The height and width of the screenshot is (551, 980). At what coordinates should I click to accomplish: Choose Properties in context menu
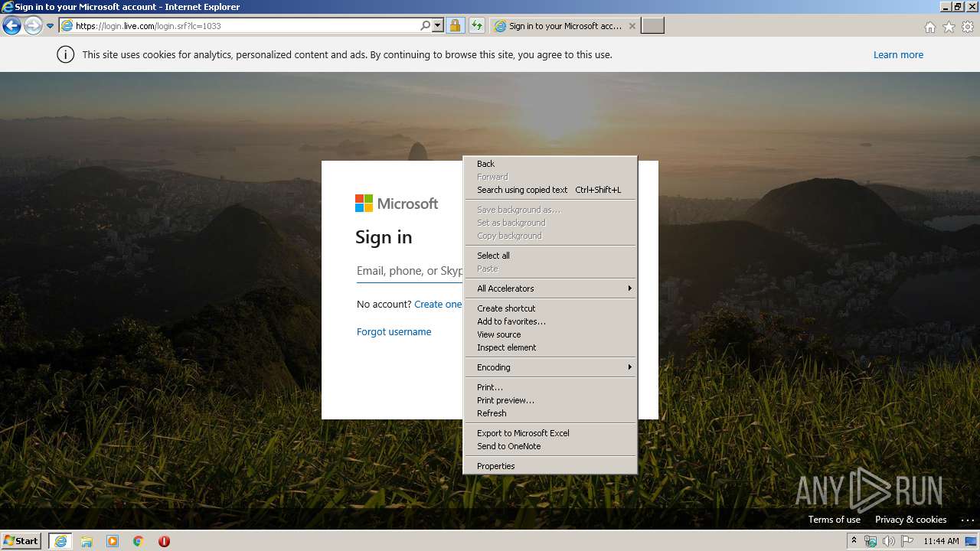point(550,466)
